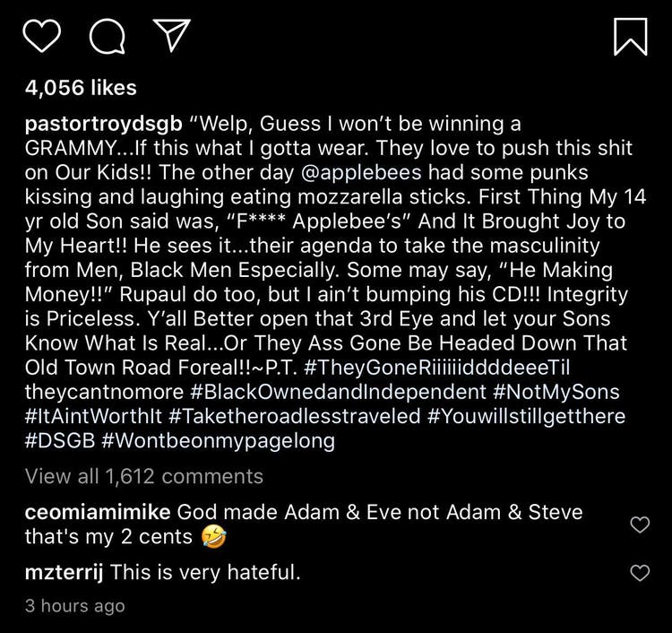
Task: Tap the #DSGB hashtag
Action: (61, 438)
